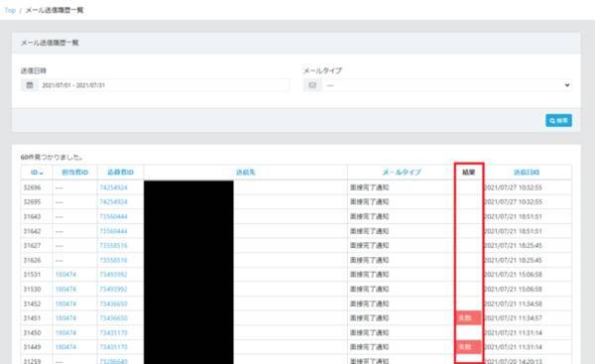Open staff ID 180474 in row 31451
The width and height of the screenshot is (595, 364).
coord(65,318)
